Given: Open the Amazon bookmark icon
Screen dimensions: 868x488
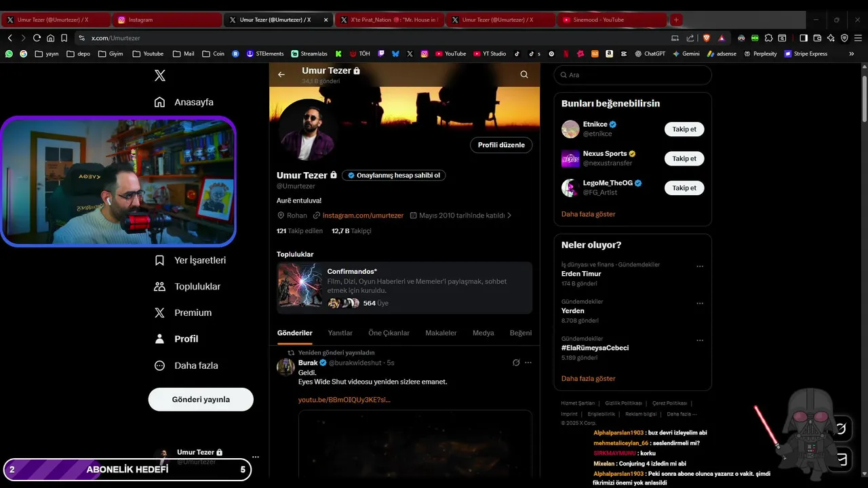Looking at the screenshot, I should 610,54.
